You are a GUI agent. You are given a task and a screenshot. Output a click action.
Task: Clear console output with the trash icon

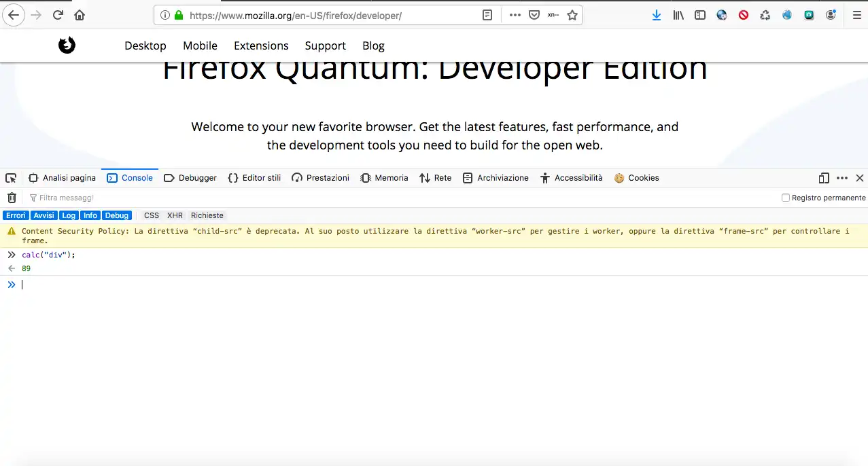(x=12, y=198)
